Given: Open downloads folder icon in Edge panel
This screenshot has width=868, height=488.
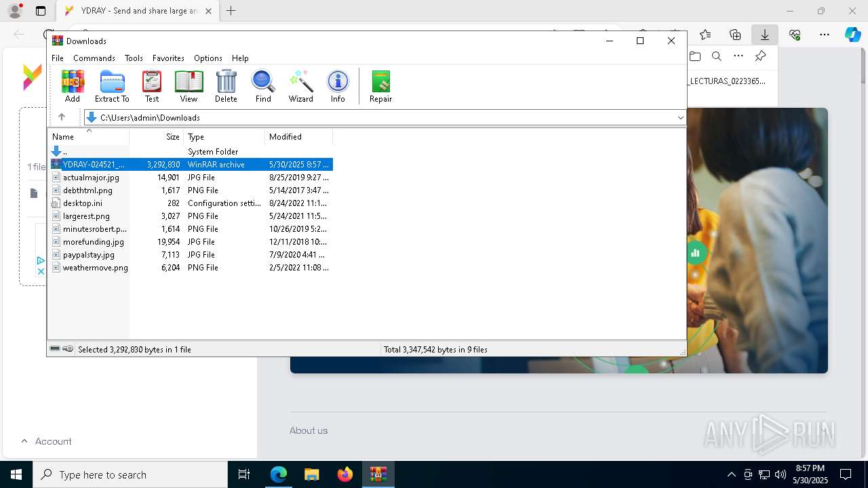Looking at the screenshot, I should [695, 56].
